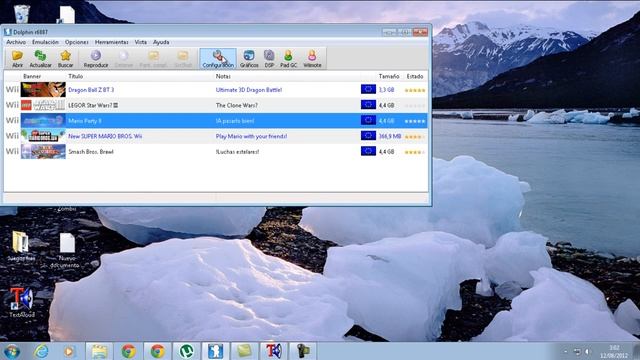The image size is (640, 360).
Task: Open the Emulación menu
Action: click(45, 42)
